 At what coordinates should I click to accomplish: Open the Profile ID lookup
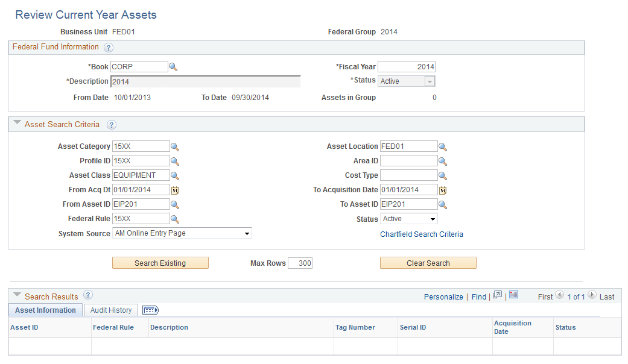point(175,160)
